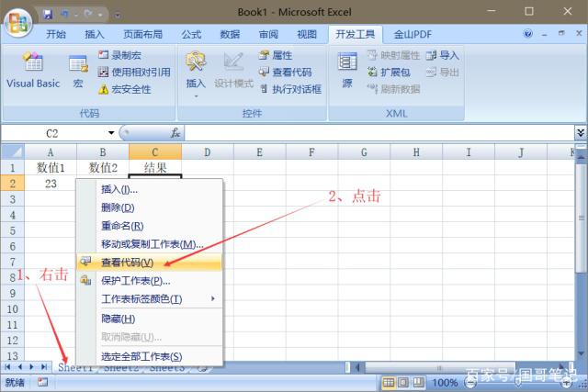Switch to the 开始 ribbon tab
Screen dimensions: 588x392
click(56, 35)
